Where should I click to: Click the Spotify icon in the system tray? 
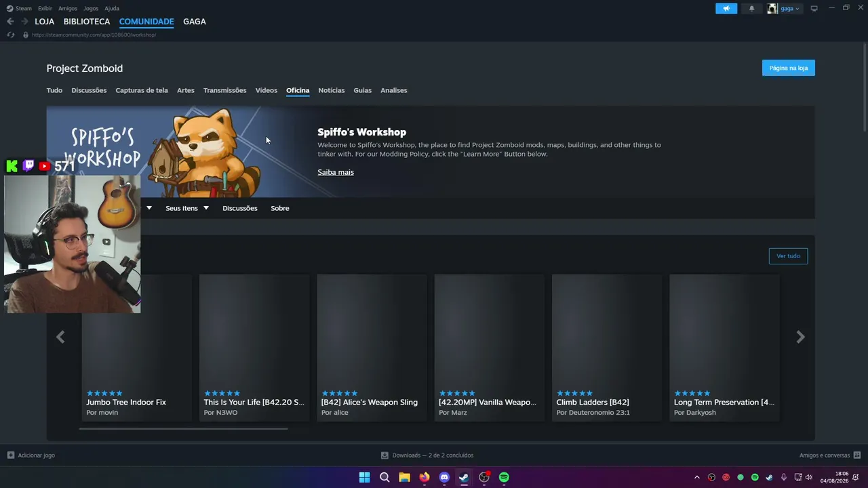(755, 477)
